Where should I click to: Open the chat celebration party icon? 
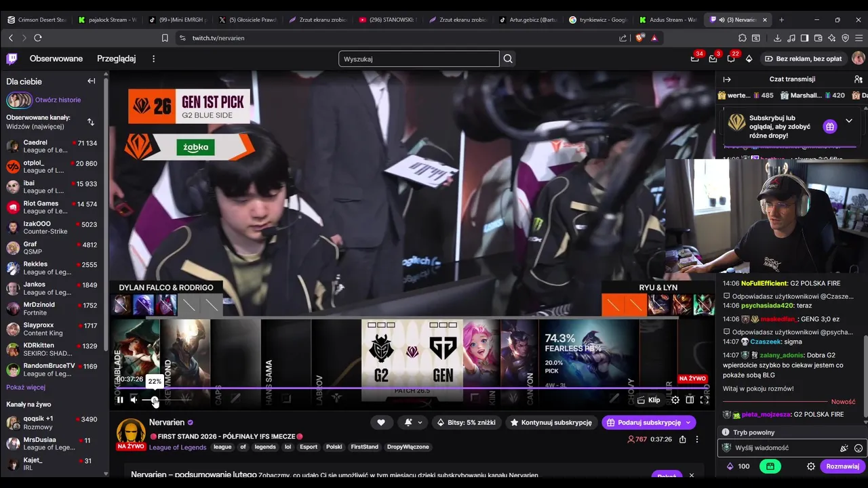[844, 448]
